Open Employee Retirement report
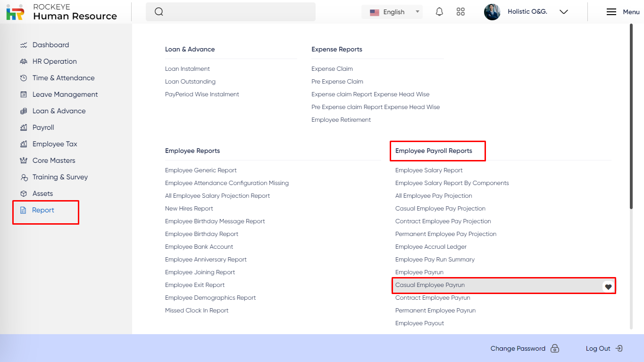Image resolution: width=644 pixels, height=362 pixels. click(341, 120)
